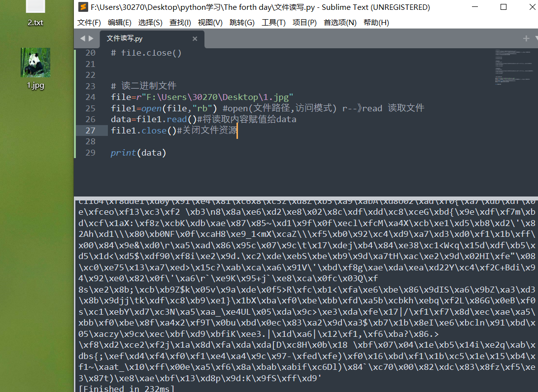Click line number 27 in gutter
This screenshot has height=392, width=538.
(x=90, y=131)
